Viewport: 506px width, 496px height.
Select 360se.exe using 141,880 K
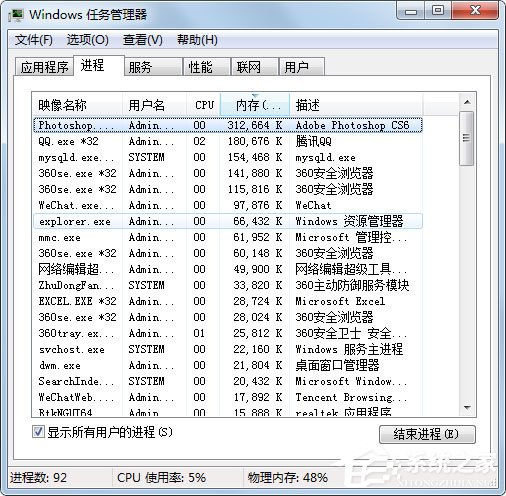[228, 173]
